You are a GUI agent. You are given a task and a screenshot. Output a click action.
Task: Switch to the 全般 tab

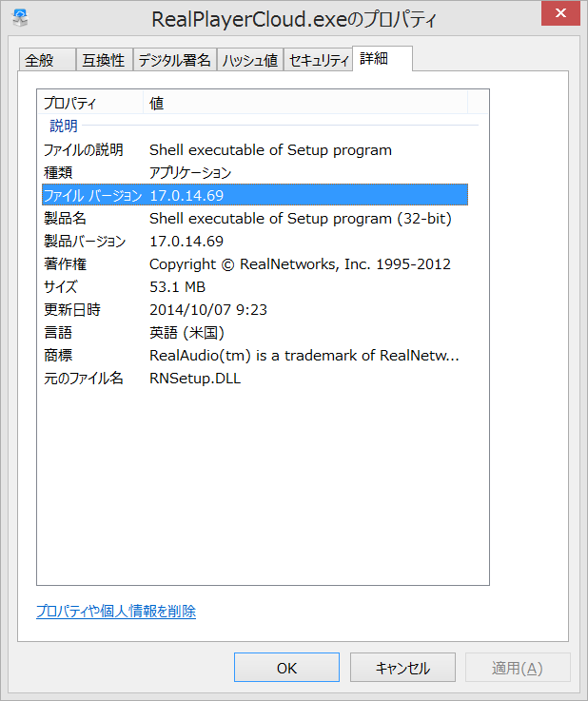coord(48,60)
